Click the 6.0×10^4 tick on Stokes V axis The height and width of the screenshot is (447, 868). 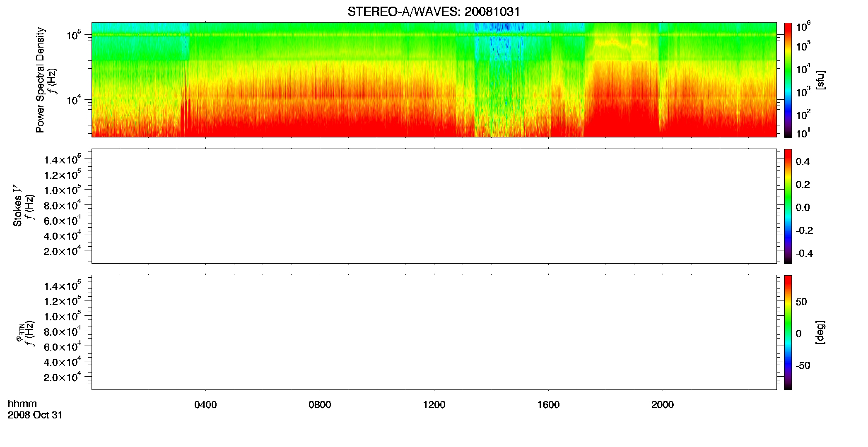pyautogui.click(x=63, y=221)
